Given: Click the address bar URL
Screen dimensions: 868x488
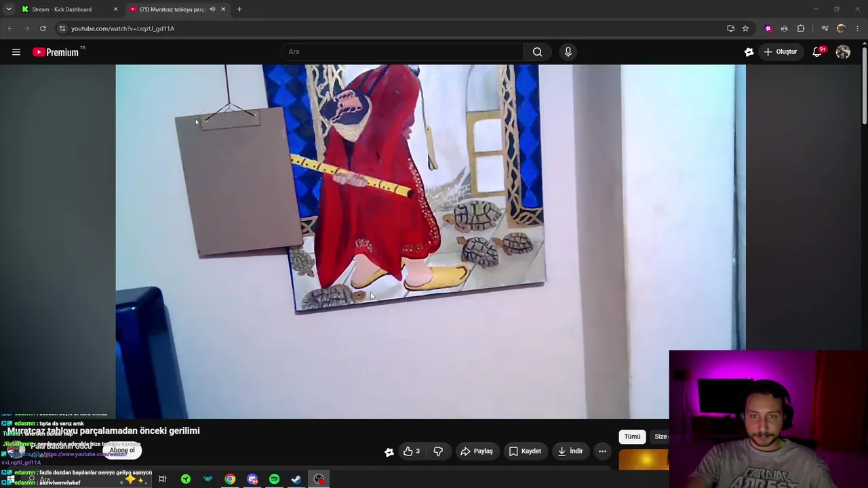Looking at the screenshot, I should 123,28.
